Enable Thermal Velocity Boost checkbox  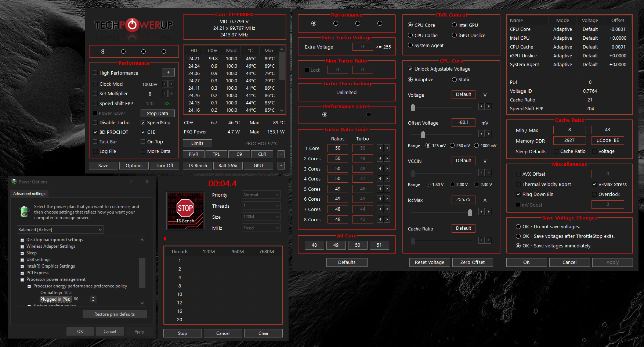(518, 184)
